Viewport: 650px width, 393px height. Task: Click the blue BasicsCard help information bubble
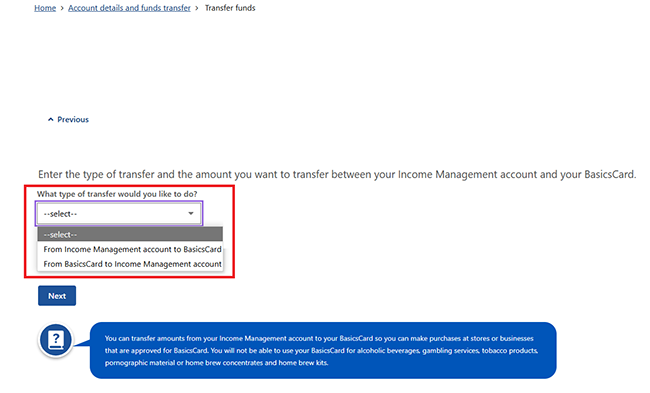tap(323, 350)
